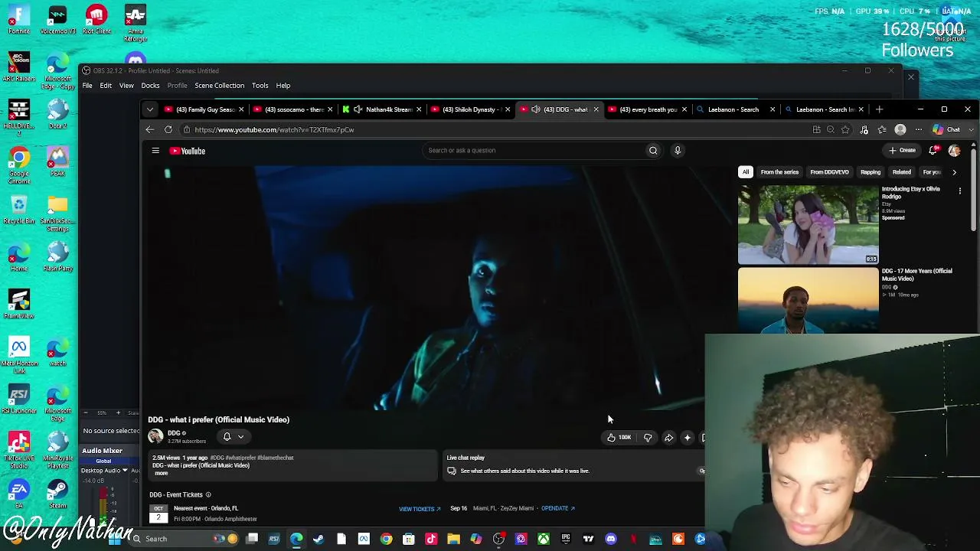Open Microsoft Store from the taskbar

coord(408,540)
